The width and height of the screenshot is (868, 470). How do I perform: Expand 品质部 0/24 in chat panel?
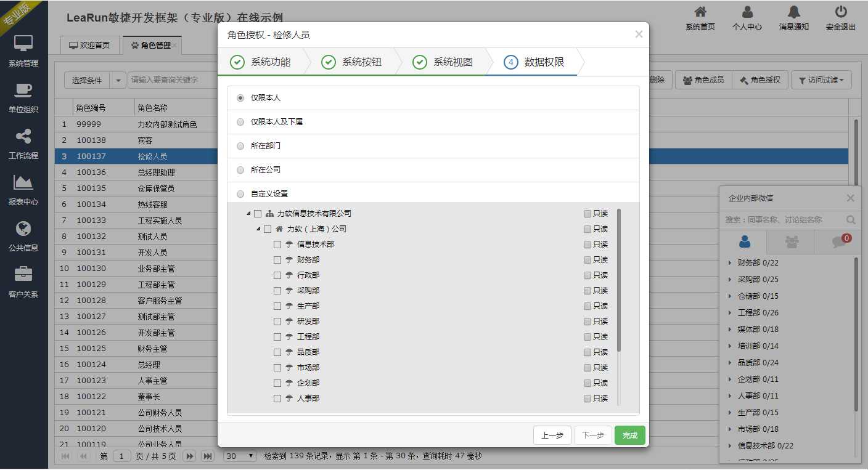730,363
